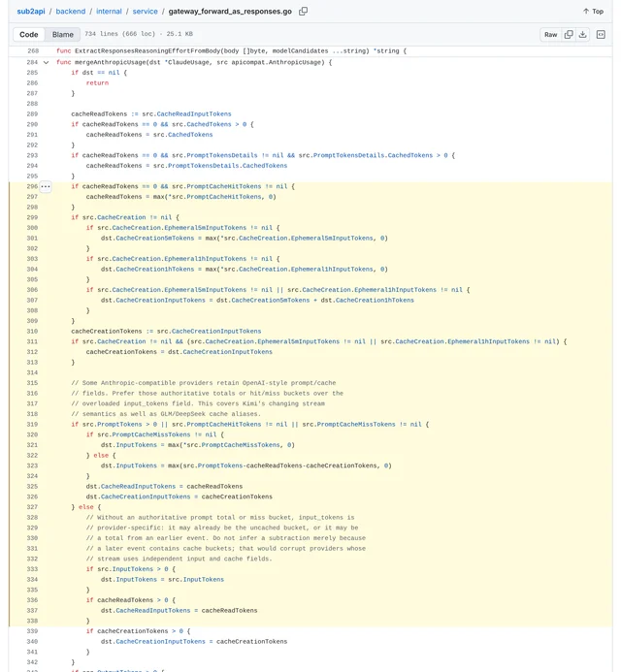Screen dimensions: 621x672
Task: Click CacheCreation symbol on line 299
Action: [x=121, y=217]
